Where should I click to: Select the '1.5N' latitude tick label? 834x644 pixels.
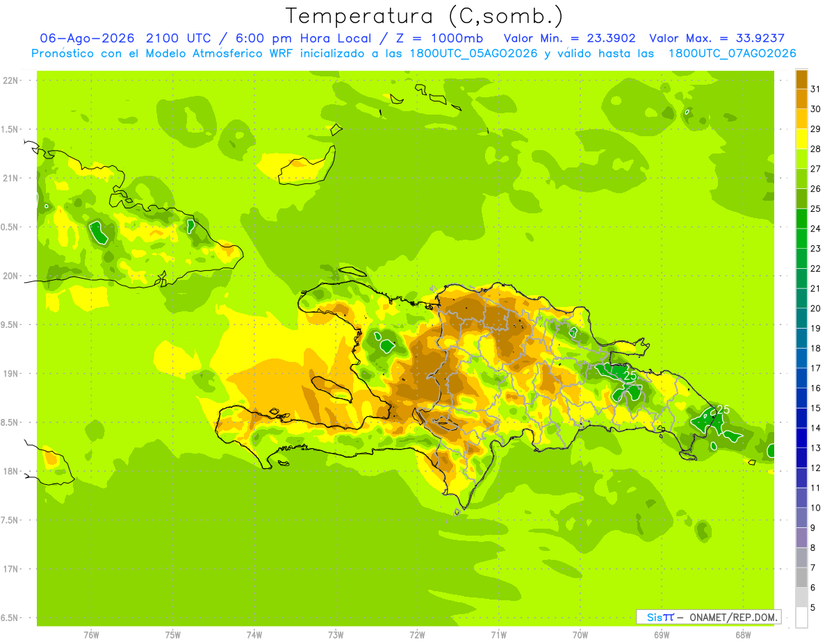click(10, 129)
